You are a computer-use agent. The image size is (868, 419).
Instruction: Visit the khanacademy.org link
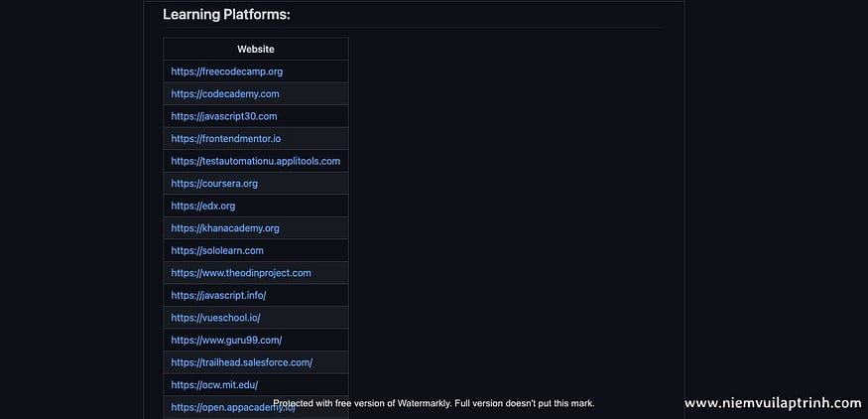[x=225, y=228]
